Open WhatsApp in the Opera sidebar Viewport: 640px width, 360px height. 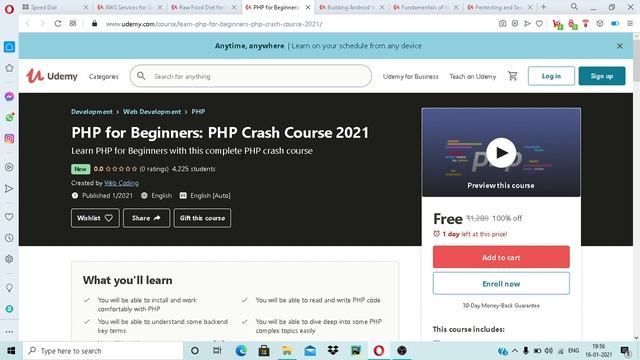tap(9, 118)
